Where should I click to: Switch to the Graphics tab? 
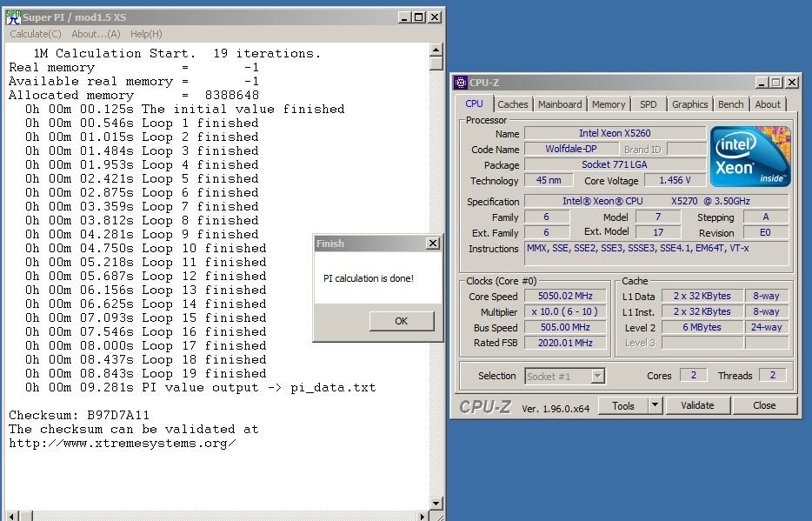[x=689, y=104]
